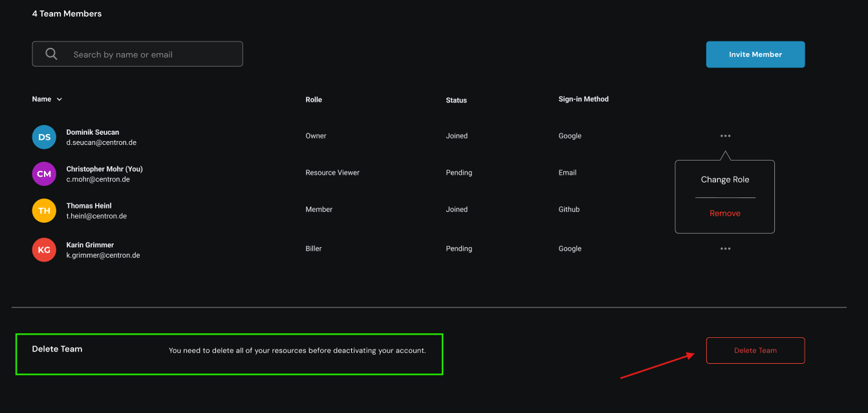Click the red outlined Delete Team button
Viewport: 868px width, 413px height.
click(x=755, y=350)
